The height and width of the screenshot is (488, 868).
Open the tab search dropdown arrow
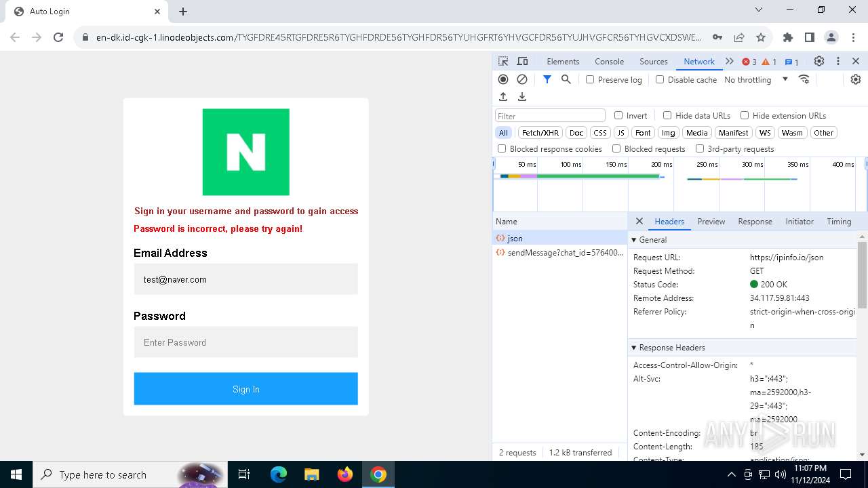[x=759, y=10]
